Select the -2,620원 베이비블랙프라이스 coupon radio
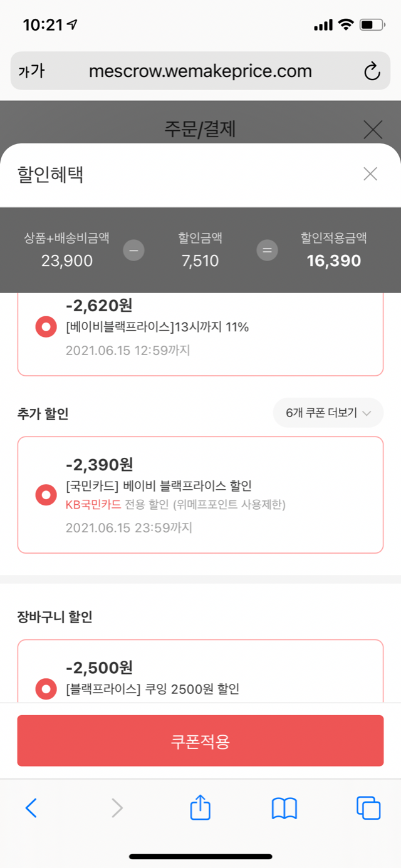 pos(46,327)
